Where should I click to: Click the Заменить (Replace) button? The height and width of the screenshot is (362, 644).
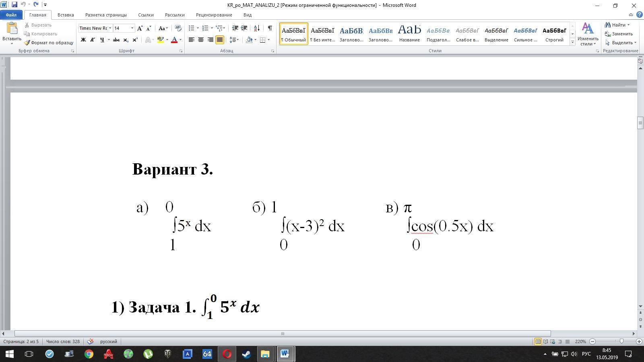point(619,34)
